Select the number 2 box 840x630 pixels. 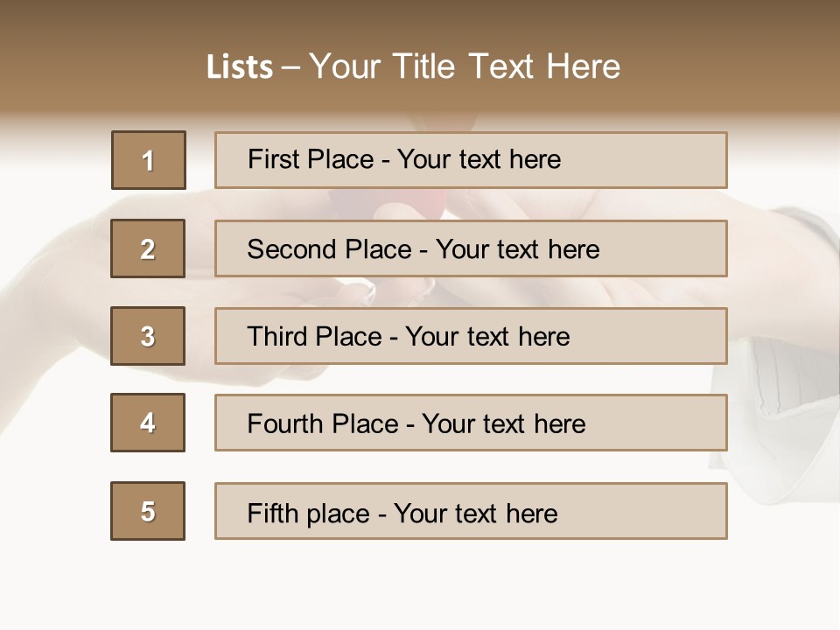(x=148, y=248)
